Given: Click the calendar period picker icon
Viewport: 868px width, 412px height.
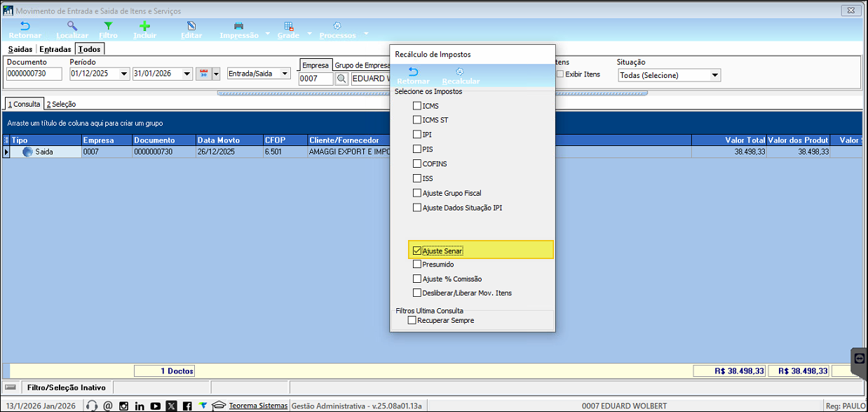Looking at the screenshot, I should pos(204,74).
